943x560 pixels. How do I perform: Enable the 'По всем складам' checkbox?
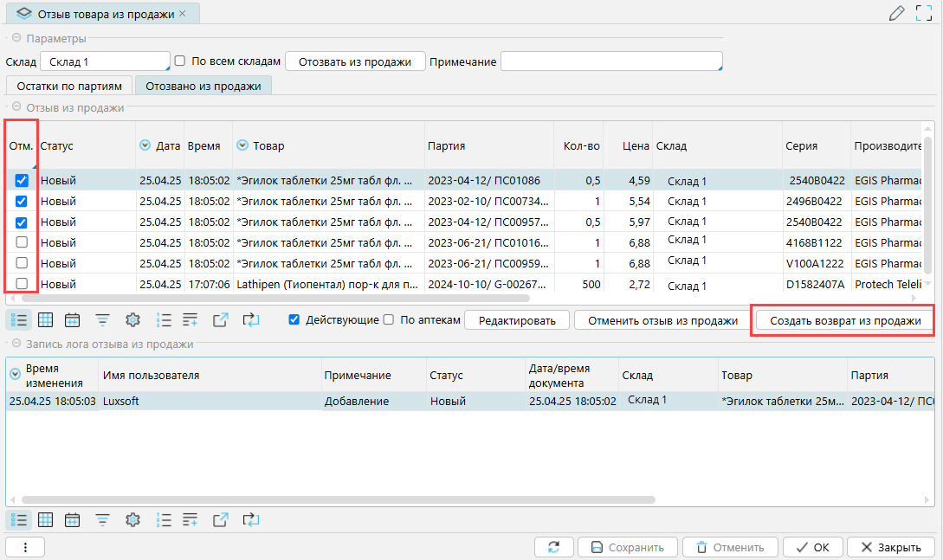pos(180,61)
